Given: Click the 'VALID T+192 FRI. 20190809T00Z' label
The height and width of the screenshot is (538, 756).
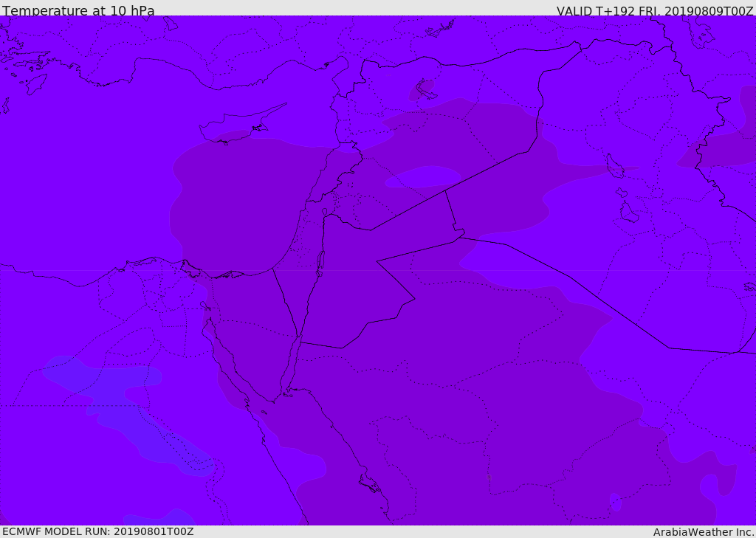Looking at the screenshot, I should click(655, 10).
